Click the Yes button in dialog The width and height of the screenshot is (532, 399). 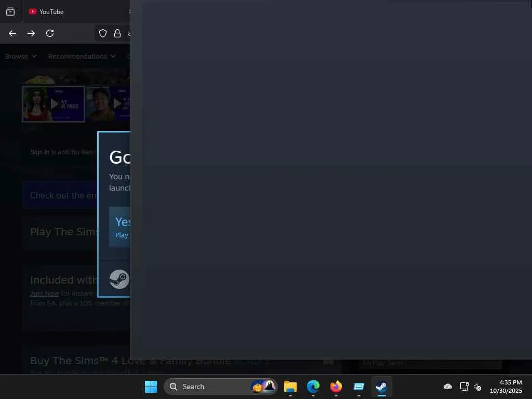(120, 227)
